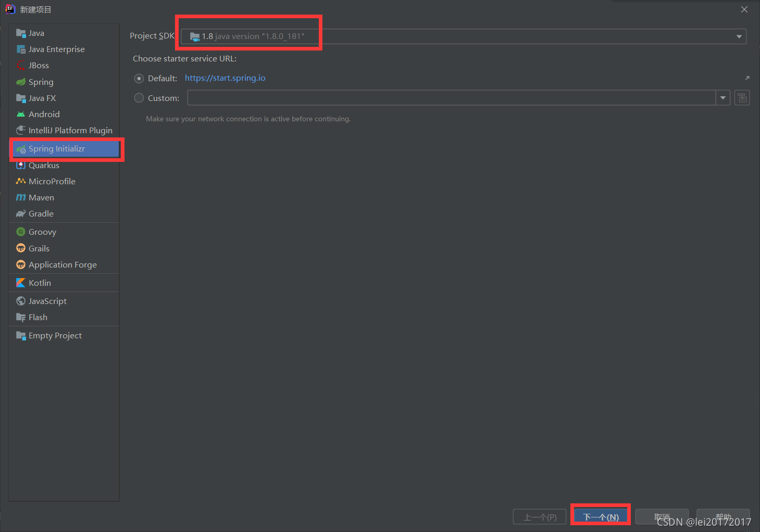
Task: Click the Quarkus icon
Action: (x=21, y=165)
